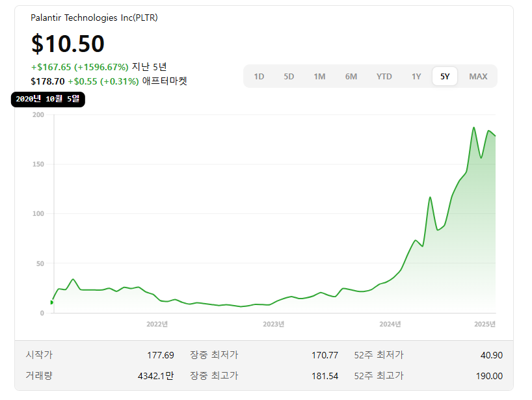
Task: Click the 52주 최저가 label
Action: [x=379, y=355]
